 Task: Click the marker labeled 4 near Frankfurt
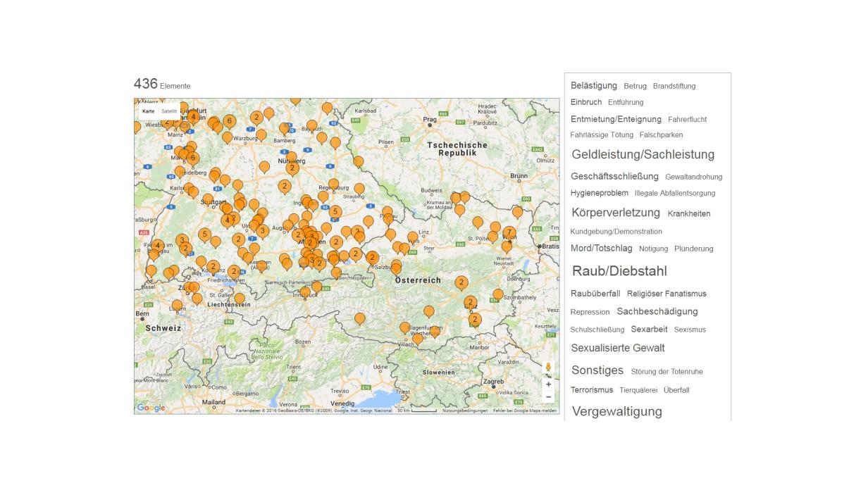click(x=193, y=118)
